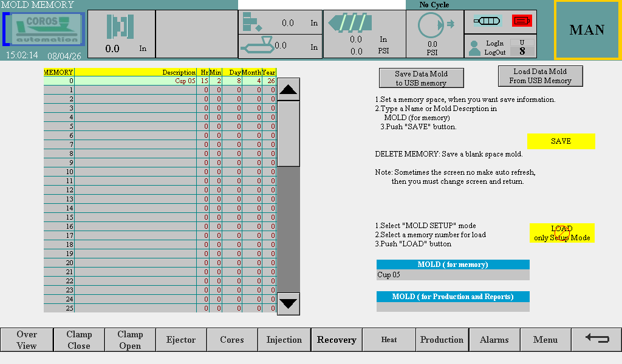The height and width of the screenshot is (364, 622).
Task: Switch to the Injection screen
Action: 284,340
